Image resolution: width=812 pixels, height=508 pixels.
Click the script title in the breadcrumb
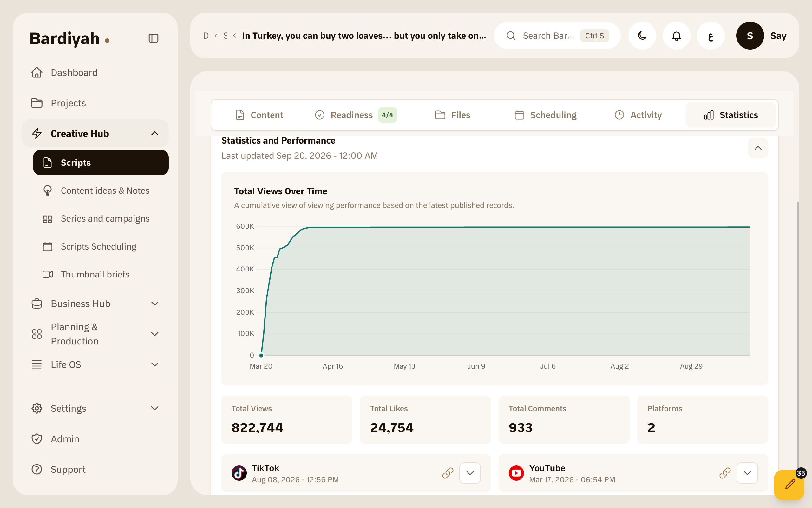click(364, 36)
